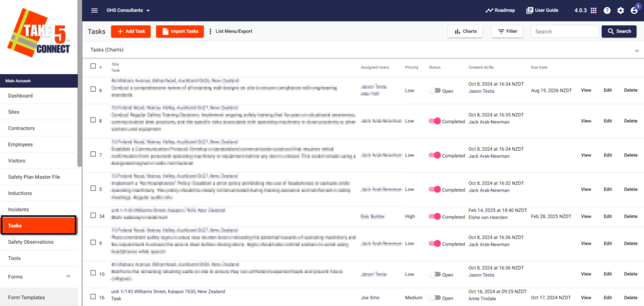The width and height of the screenshot is (644, 306).
Task: Open Inductions in the sidebar
Action: [x=38, y=193]
